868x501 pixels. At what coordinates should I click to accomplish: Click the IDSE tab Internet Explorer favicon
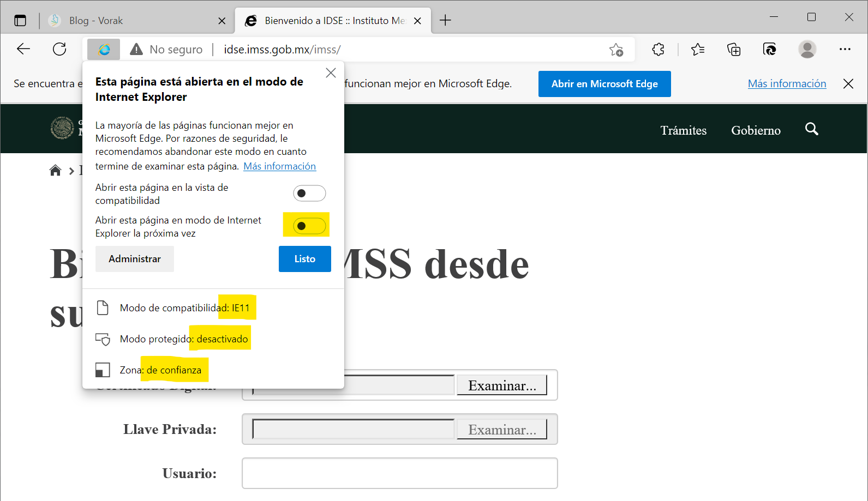[x=251, y=21]
